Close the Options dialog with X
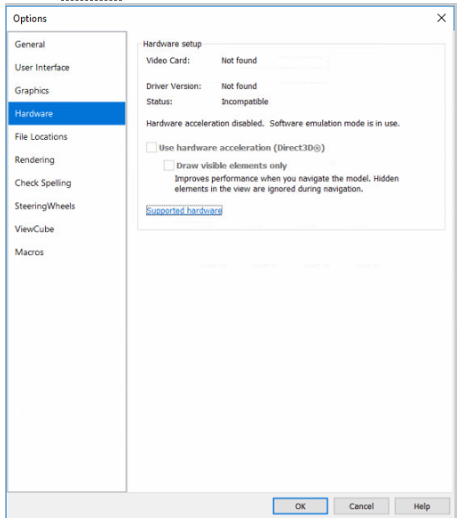 [x=442, y=18]
